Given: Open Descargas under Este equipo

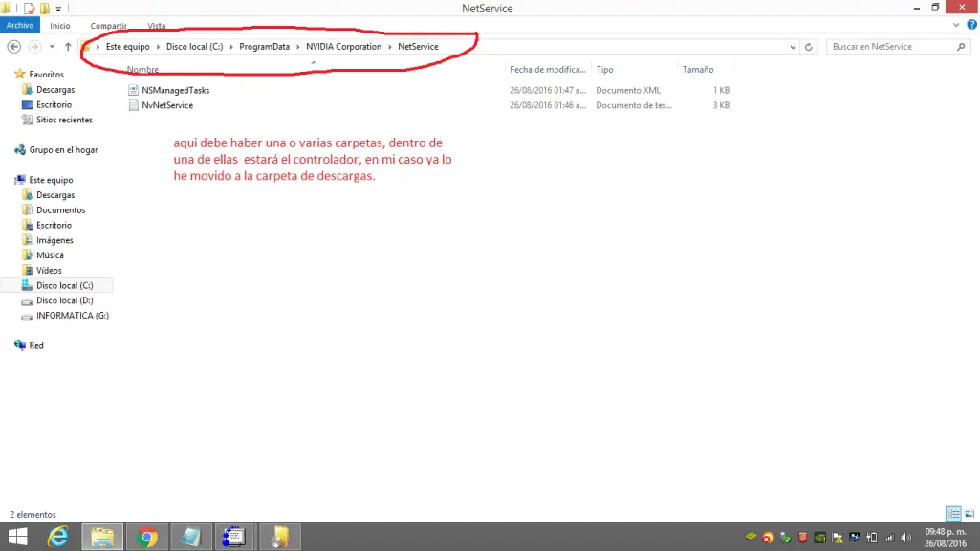Looking at the screenshot, I should 55,195.
